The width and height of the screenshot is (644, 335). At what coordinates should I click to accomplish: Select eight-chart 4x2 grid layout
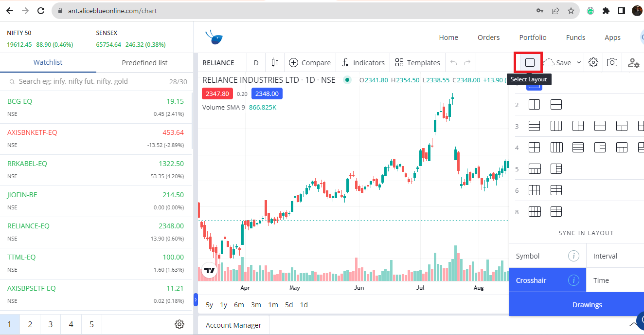coord(534,211)
